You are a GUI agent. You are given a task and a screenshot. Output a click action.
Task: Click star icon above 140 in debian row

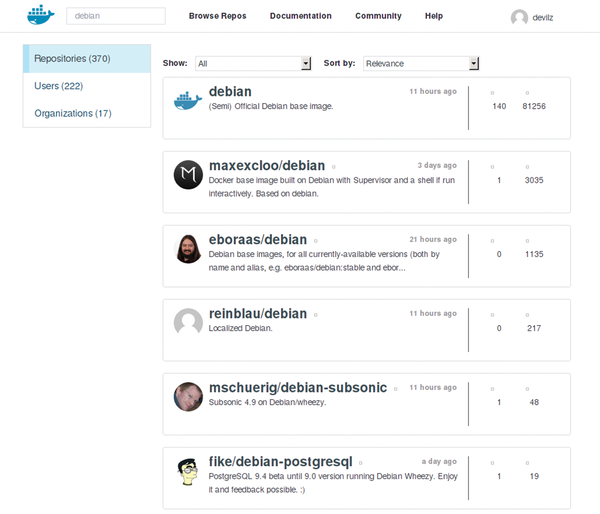pos(492,93)
